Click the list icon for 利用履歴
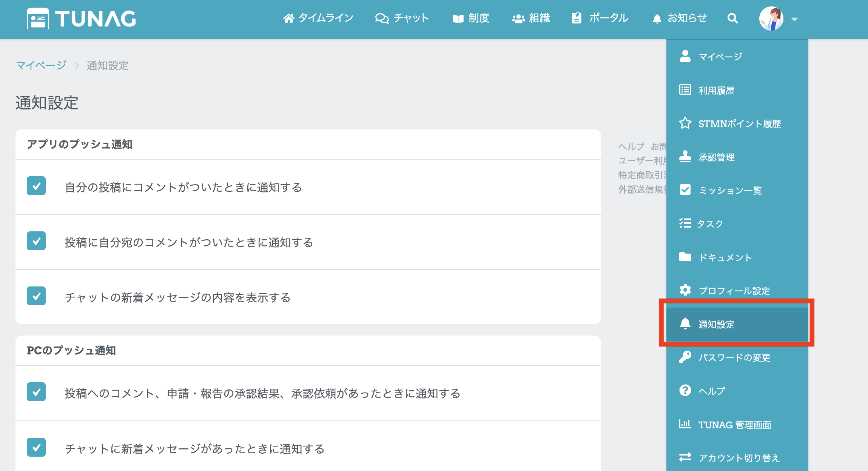Viewport: 868px width, 471px height. [x=685, y=90]
